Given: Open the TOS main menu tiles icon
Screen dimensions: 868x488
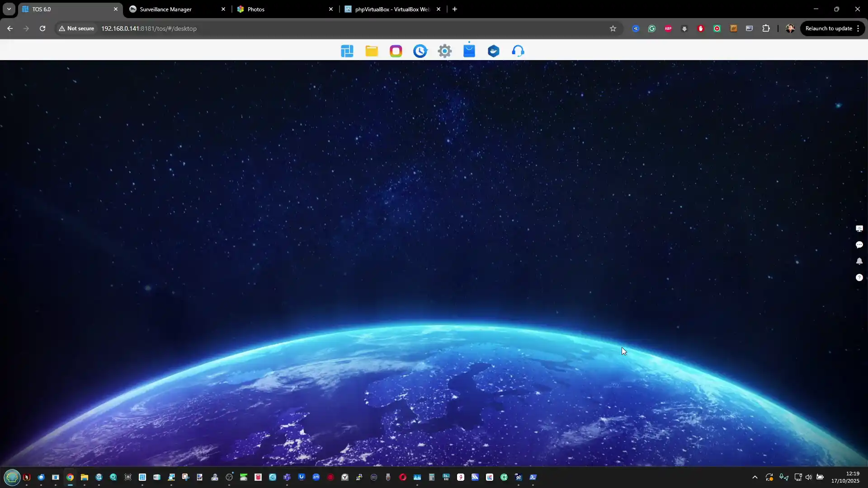Looking at the screenshot, I should pyautogui.click(x=347, y=51).
